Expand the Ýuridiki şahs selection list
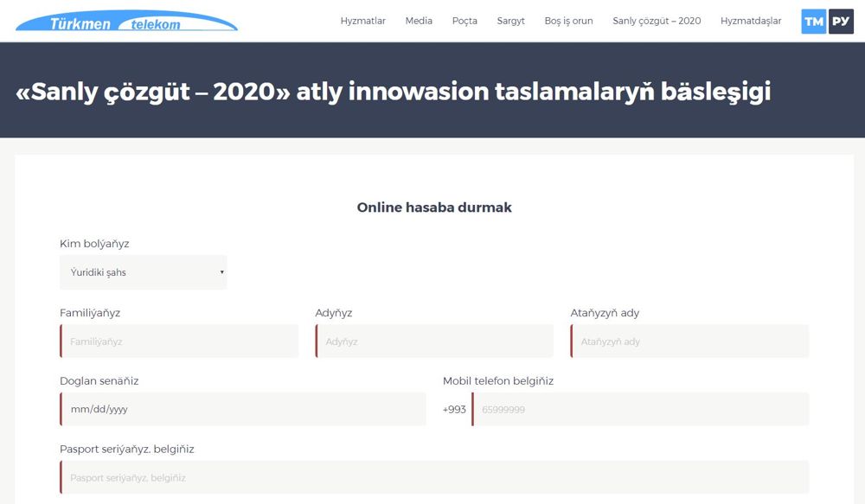 (x=143, y=272)
